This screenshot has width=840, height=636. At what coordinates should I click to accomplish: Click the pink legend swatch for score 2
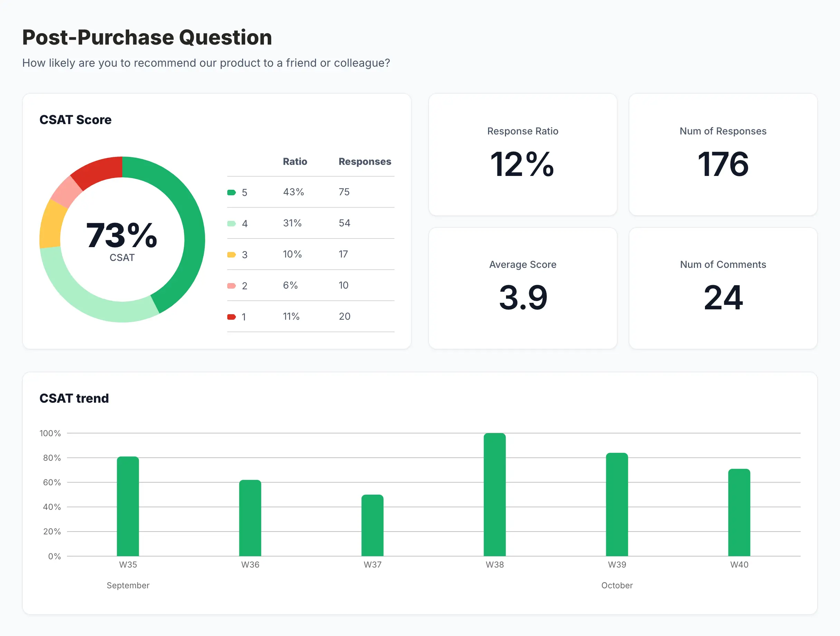coord(231,286)
